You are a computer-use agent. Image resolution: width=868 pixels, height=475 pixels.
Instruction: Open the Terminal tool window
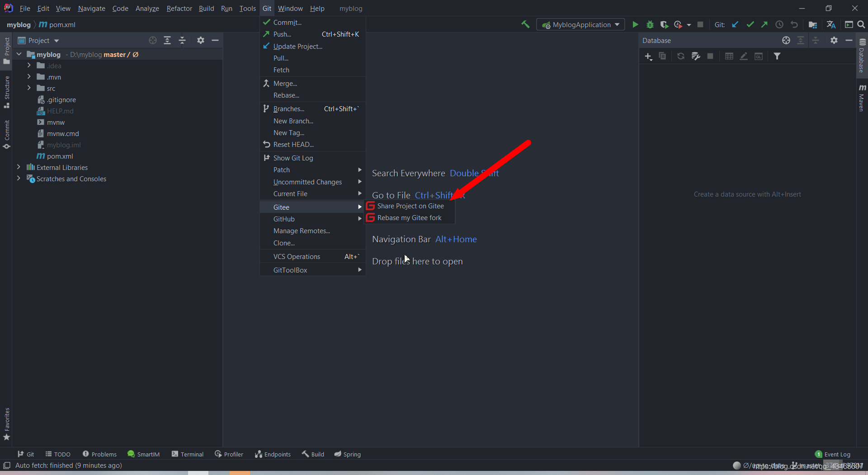click(x=188, y=454)
